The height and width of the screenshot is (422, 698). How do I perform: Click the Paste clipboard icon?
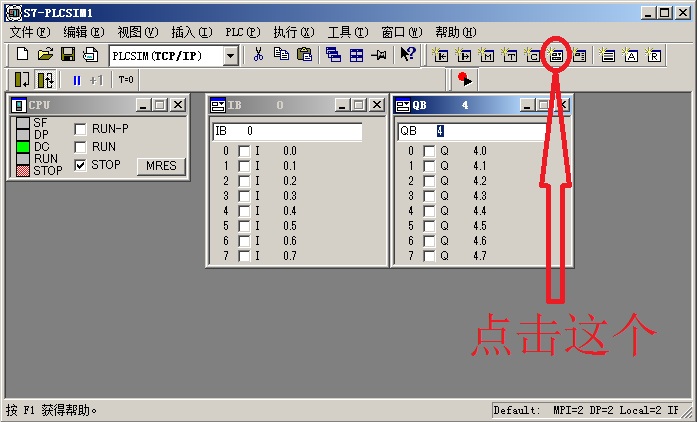304,55
